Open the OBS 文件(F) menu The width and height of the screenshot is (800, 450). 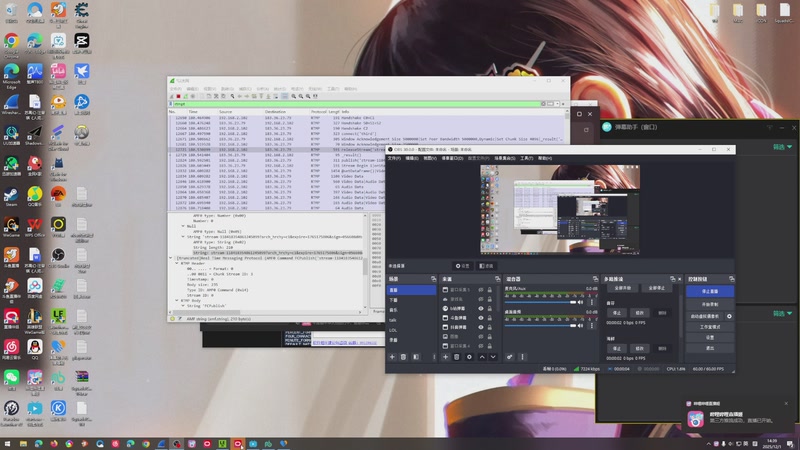point(394,158)
